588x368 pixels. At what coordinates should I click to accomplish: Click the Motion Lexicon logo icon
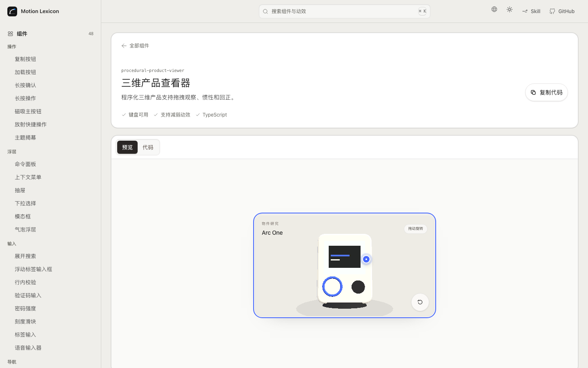(12, 11)
